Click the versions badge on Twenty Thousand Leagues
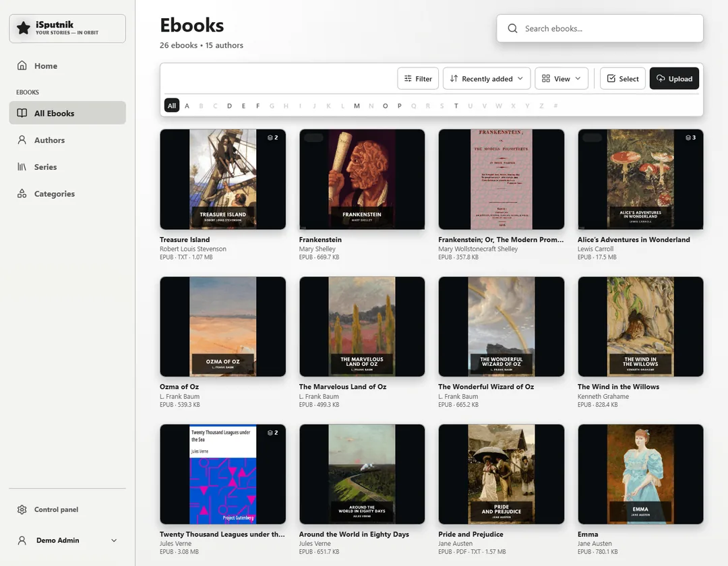The width and height of the screenshot is (728, 566). (x=272, y=433)
